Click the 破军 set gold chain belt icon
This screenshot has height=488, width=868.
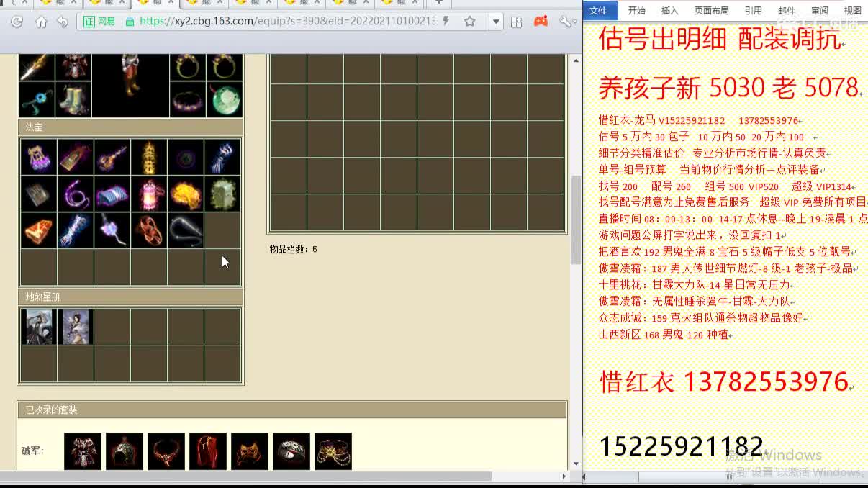(x=333, y=451)
